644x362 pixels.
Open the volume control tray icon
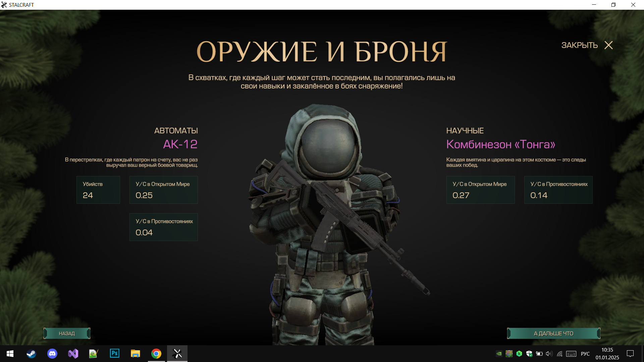click(x=549, y=354)
